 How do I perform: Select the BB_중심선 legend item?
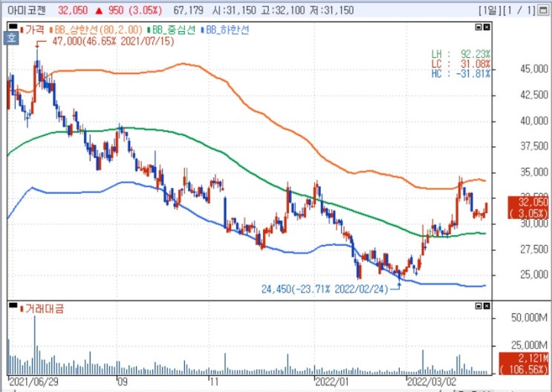tap(171, 30)
